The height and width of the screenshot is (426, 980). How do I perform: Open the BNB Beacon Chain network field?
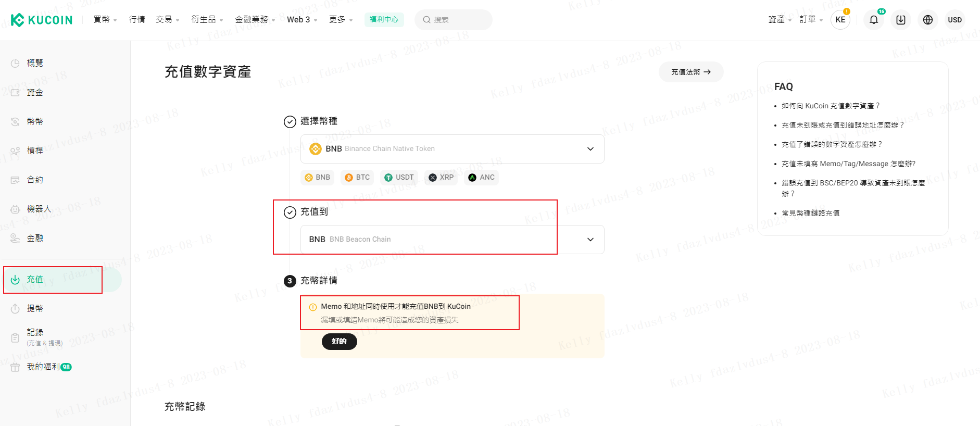(x=452, y=240)
